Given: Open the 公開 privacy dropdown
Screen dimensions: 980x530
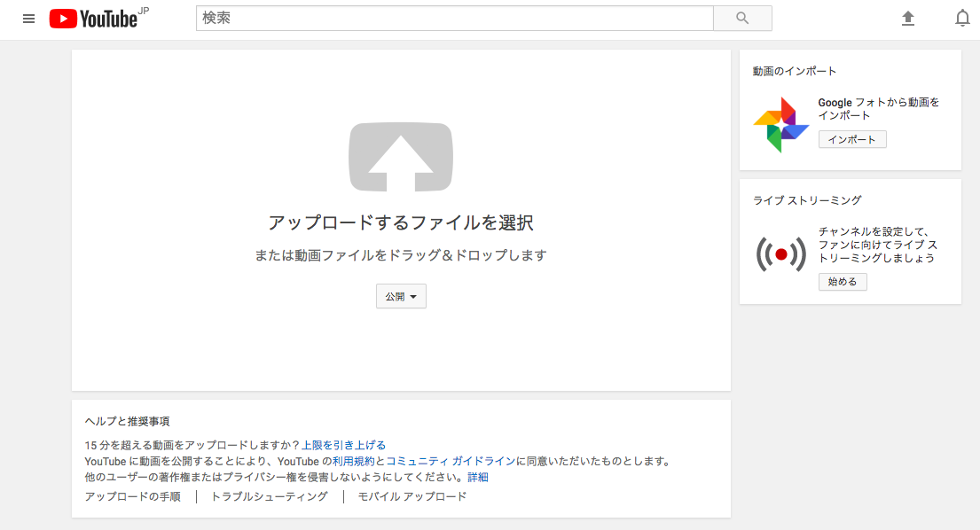Looking at the screenshot, I should pyautogui.click(x=401, y=297).
